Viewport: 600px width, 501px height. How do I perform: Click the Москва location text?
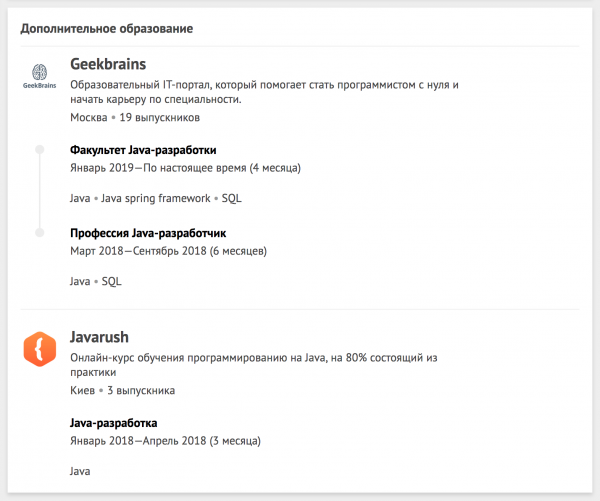pyautogui.click(x=89, y=117)
